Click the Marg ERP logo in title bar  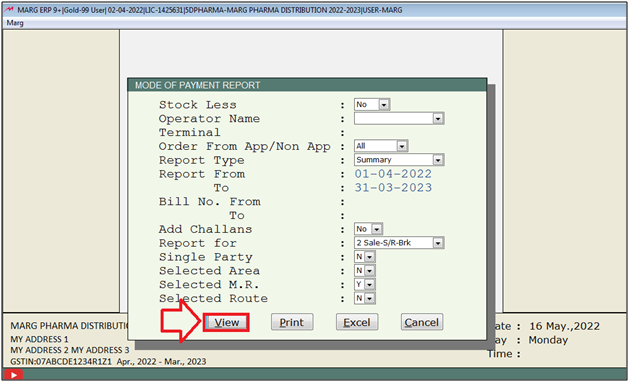pyautogui.click(x=9, y=10)
